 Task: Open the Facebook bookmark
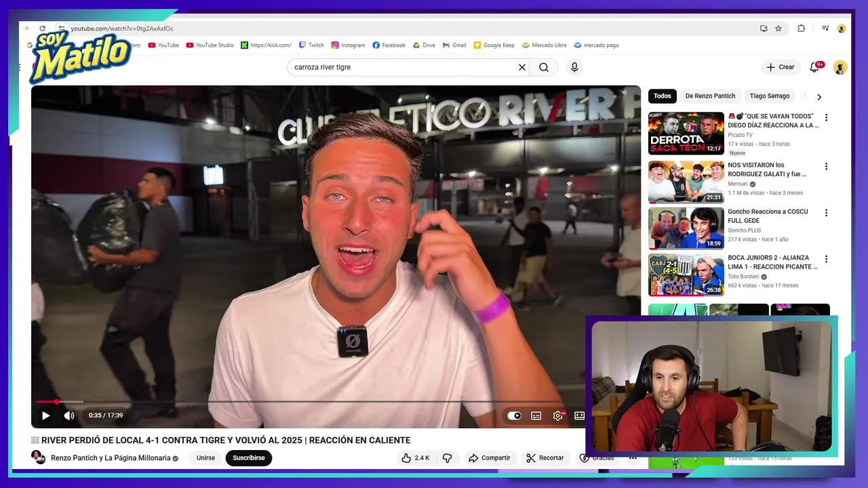389,45
